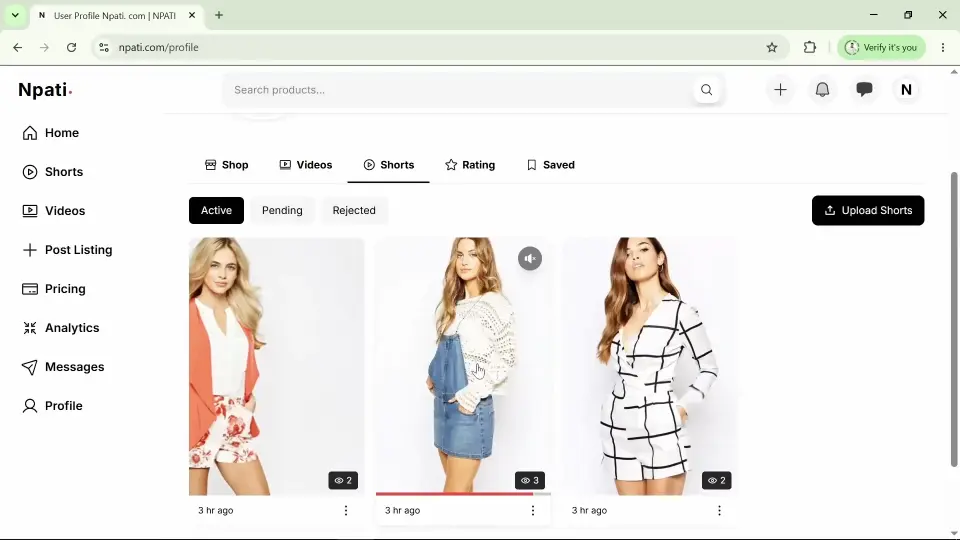Image resolution: width=960 pixels, height=540 pixels.
Task: Switch to the Videos profile tab
Action: pyautogui.click(x=306, y=165)
